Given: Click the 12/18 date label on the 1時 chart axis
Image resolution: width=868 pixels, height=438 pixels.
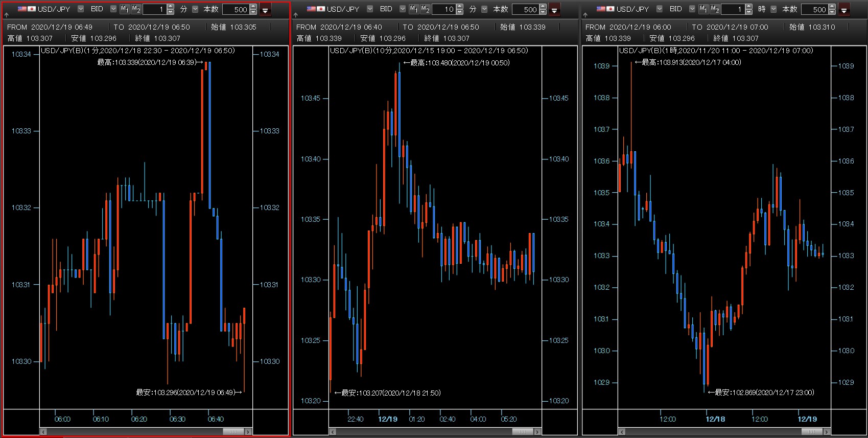Looking at the screenshot, I should [715, 419].
